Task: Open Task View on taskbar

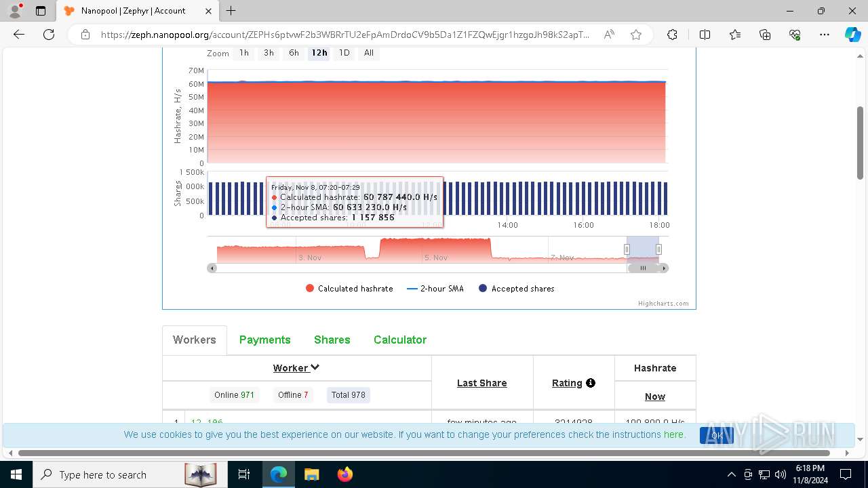Action: pyautogui.click(x=244, y=474)
